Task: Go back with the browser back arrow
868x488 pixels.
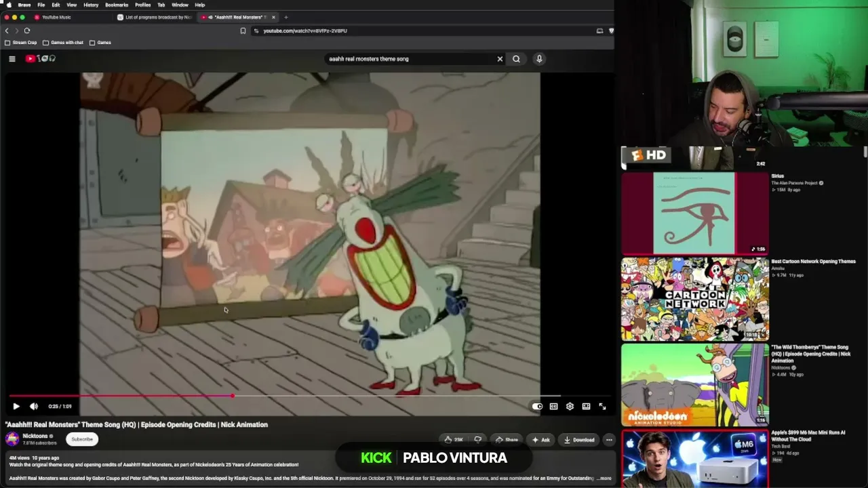Action: coord(7,30)
